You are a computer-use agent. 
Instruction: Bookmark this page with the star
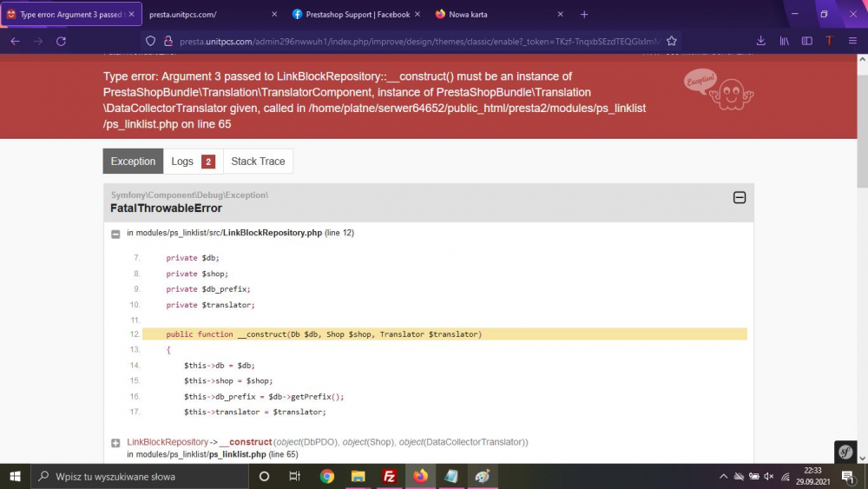(x=672, y=41)
